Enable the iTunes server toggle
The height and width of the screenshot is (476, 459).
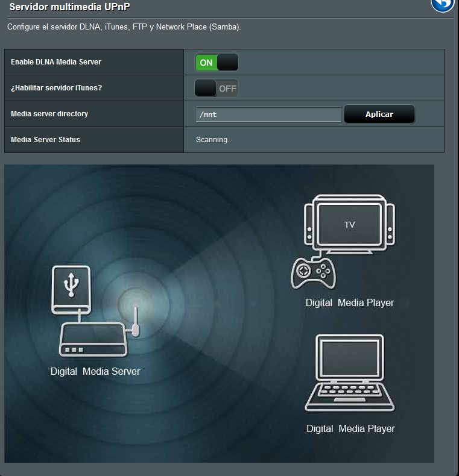(217, 89)
